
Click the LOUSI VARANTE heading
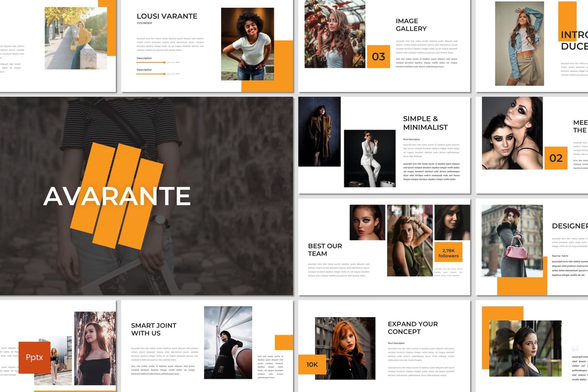(167, 16)
